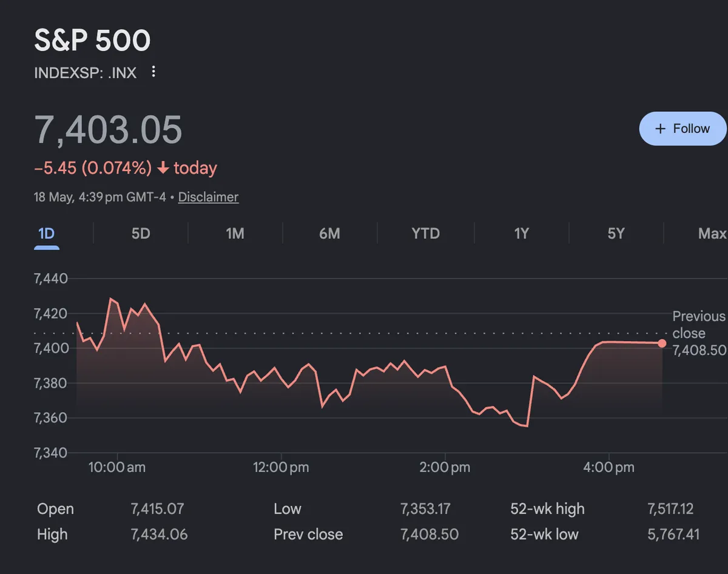
Task: View the 1Y chart range
Action: [521, 234]
